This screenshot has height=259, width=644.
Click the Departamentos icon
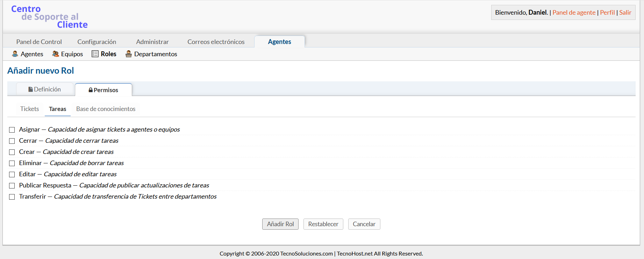tap(129, 54)
